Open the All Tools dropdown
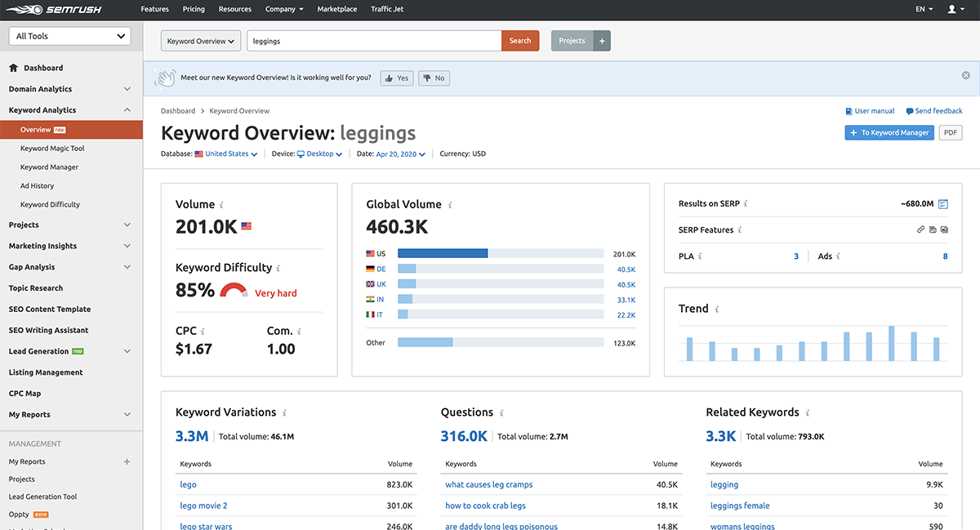Screen dimensions: 980x530 coord(69,36)
